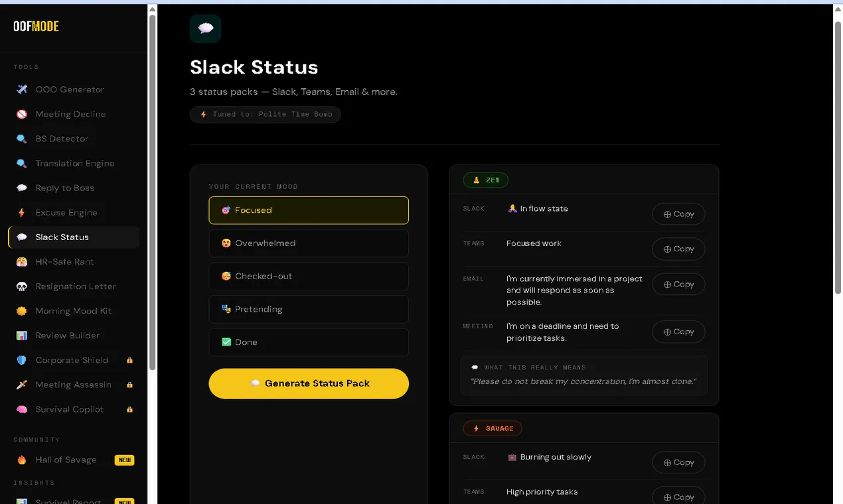Select the Done mood option

coord(309,342)
